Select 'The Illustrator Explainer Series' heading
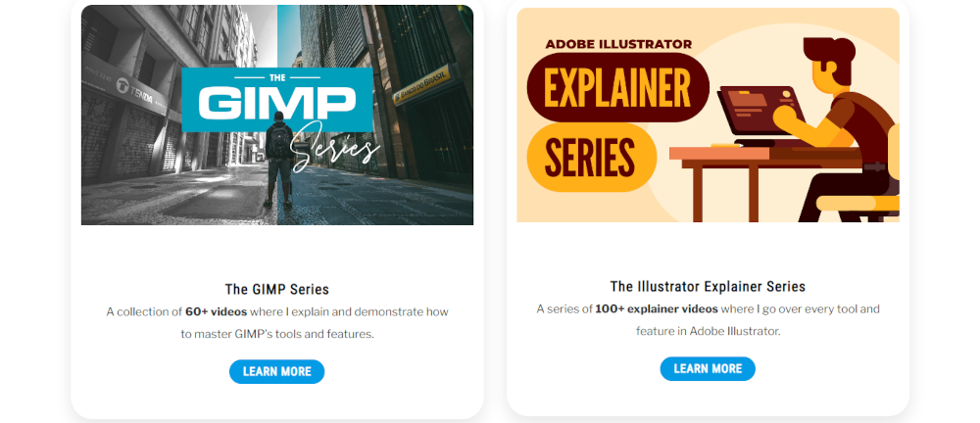Viewport: 980px width, 423px height. click(708, 287)
